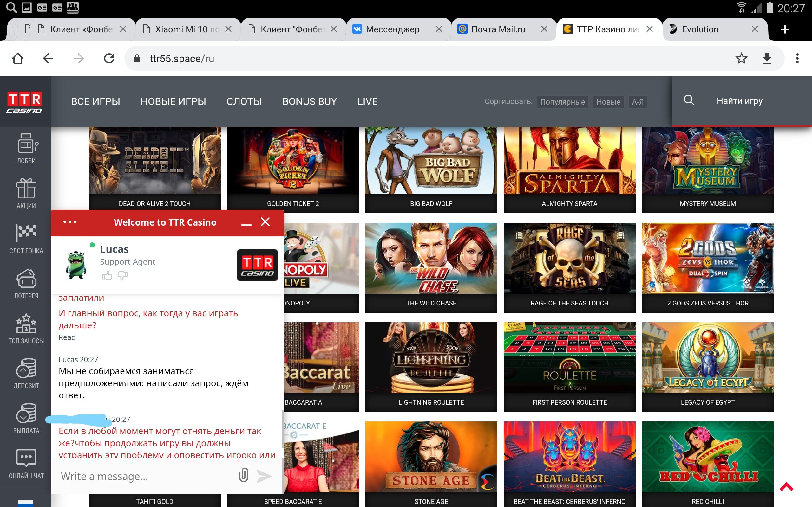Open chat three-dots options menu
Image resolution: width=812 pixels, height=507 pixels.
[x=70, y=222]
